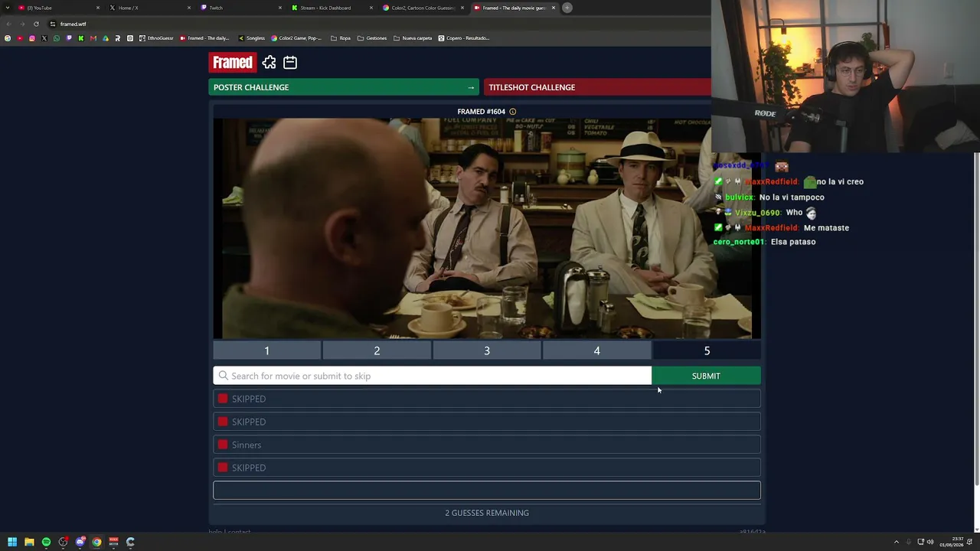View site information for framed.wtf
980x551 pixels.
coord(52,24)
